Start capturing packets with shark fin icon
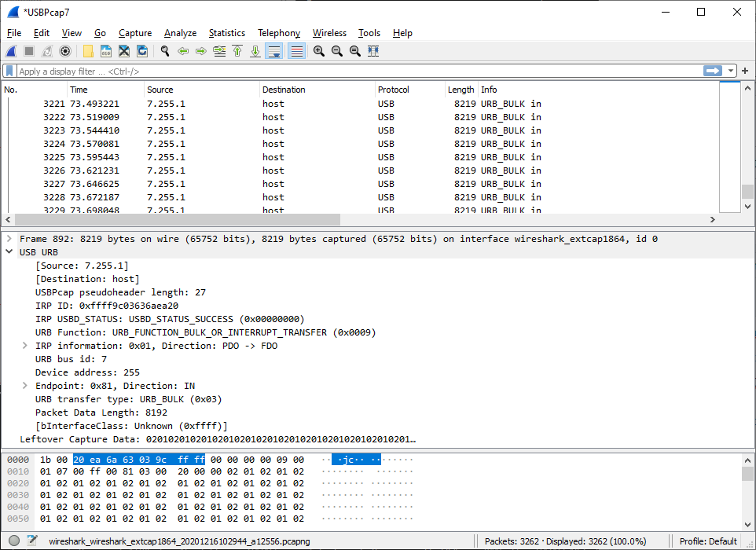The image size is (756, 550). click(11, 51)
